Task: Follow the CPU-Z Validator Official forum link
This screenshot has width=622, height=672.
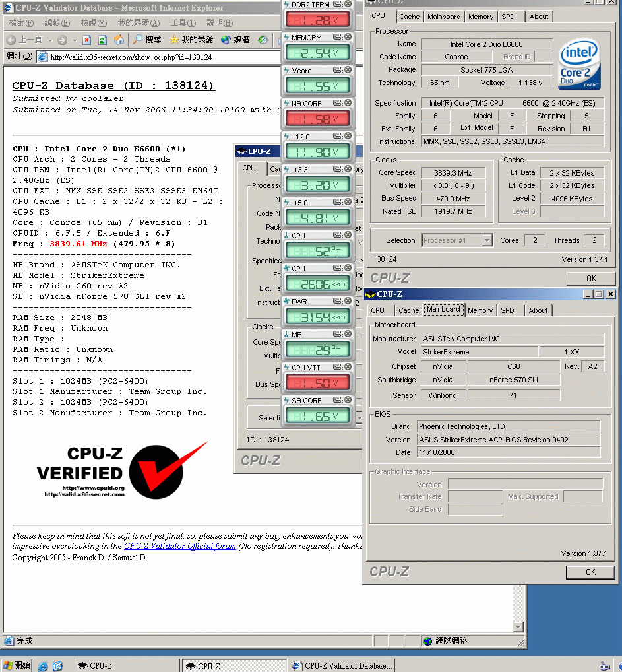Action: point(180,546)
